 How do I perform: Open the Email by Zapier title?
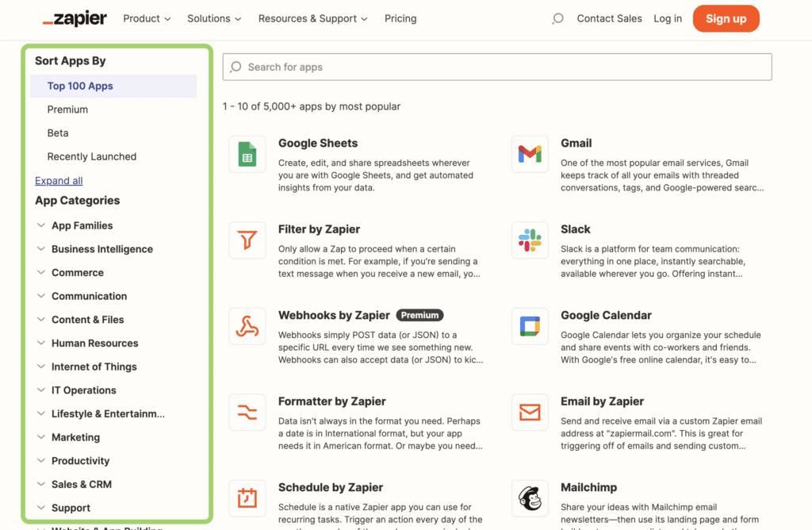(x=602, y=401)
